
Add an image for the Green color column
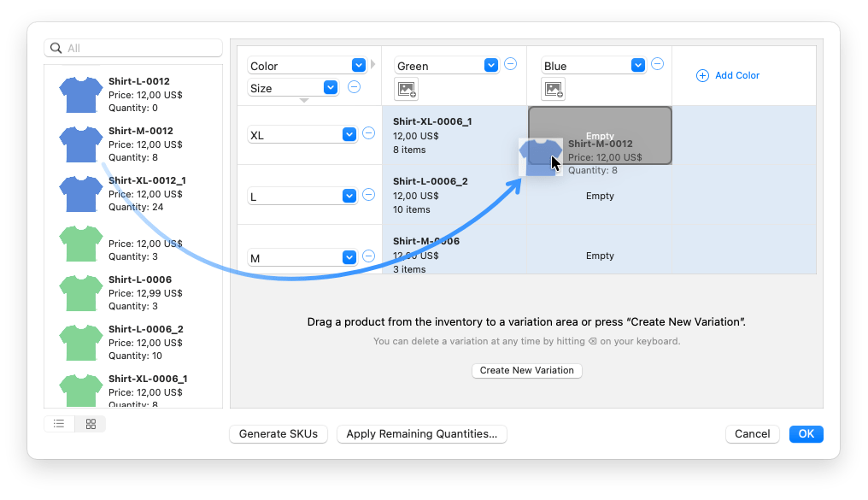406,89
